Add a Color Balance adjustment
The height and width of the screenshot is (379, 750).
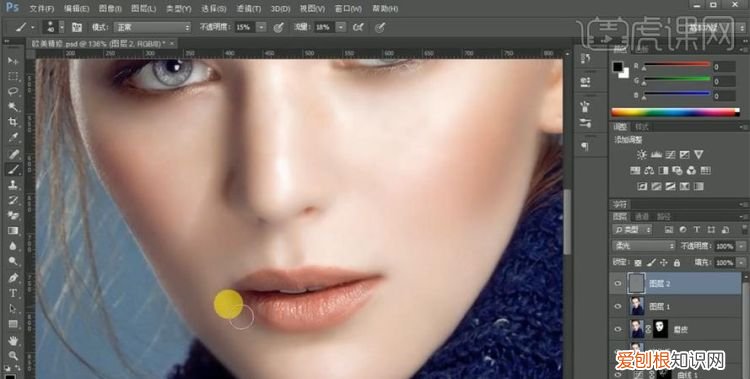649,170
